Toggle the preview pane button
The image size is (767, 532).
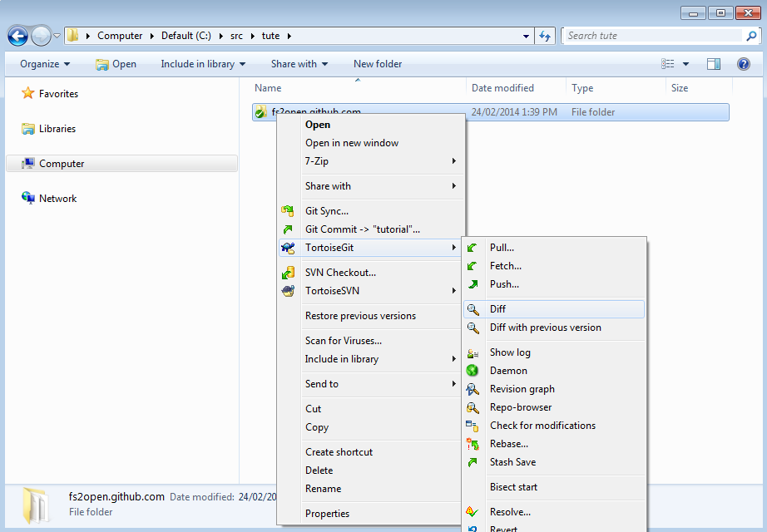(x=713, y=64)
